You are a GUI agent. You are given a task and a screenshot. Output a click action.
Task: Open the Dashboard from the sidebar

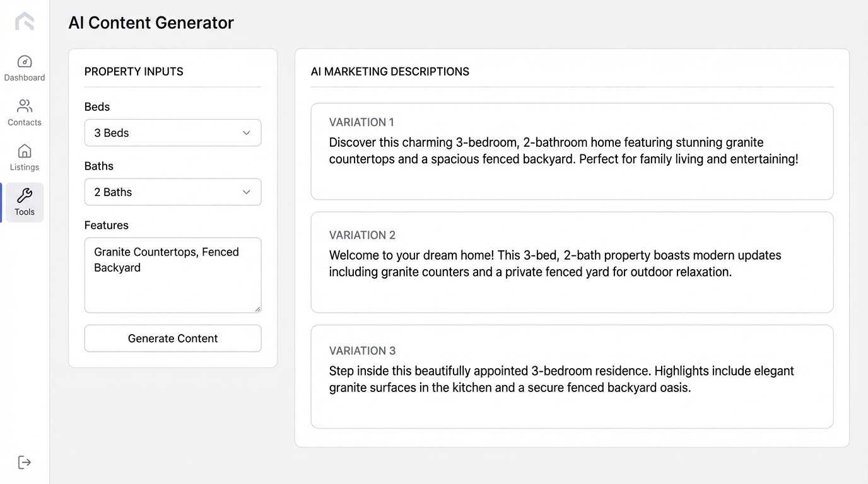(24, 67)
